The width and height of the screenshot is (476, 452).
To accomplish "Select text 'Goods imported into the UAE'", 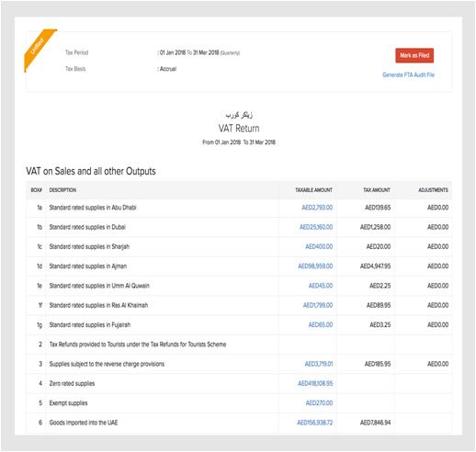I will click(84, 423).
